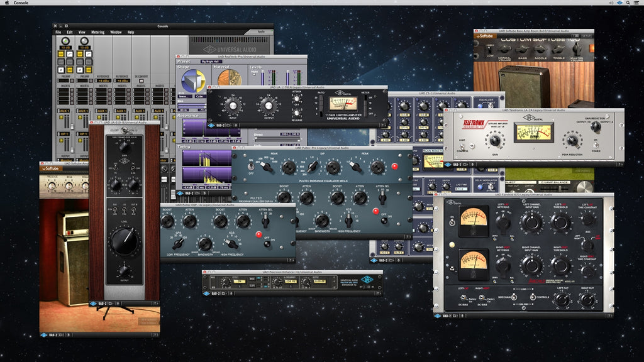Toggle Mute checkbox in RealVerb-Pro Levels
Viewport: 644px width, 362px height.
pos(255,75)
